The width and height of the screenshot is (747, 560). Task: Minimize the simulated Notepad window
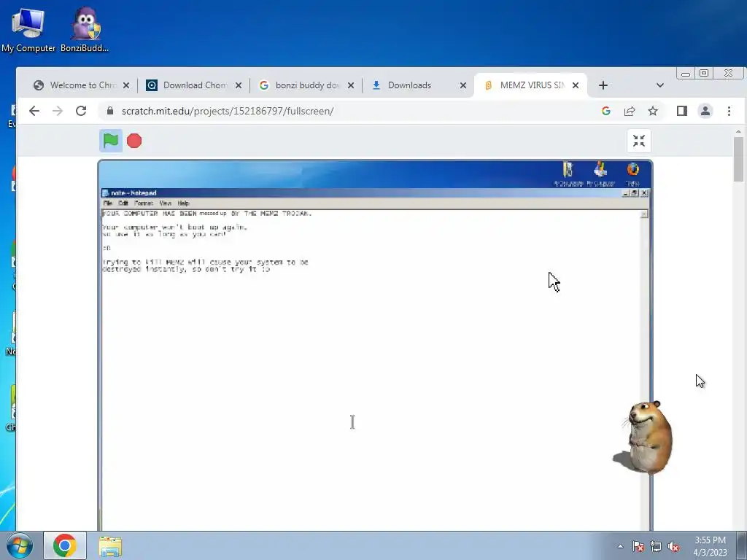pos(626,192)
